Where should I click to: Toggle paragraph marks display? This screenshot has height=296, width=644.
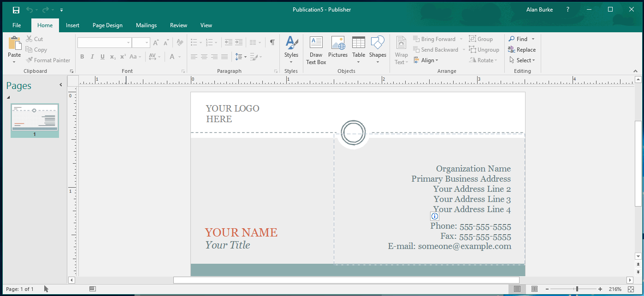click(272, 42)
